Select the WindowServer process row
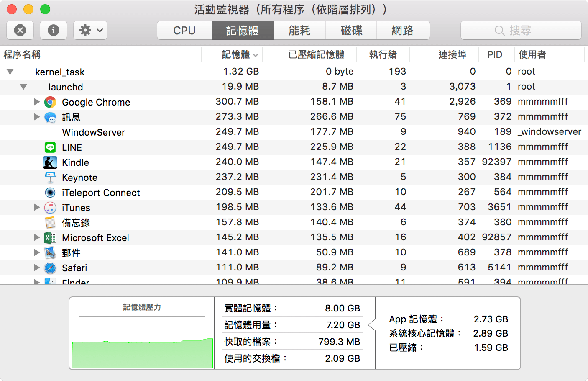Screen dimensions: 588x381 click(294, 132)
